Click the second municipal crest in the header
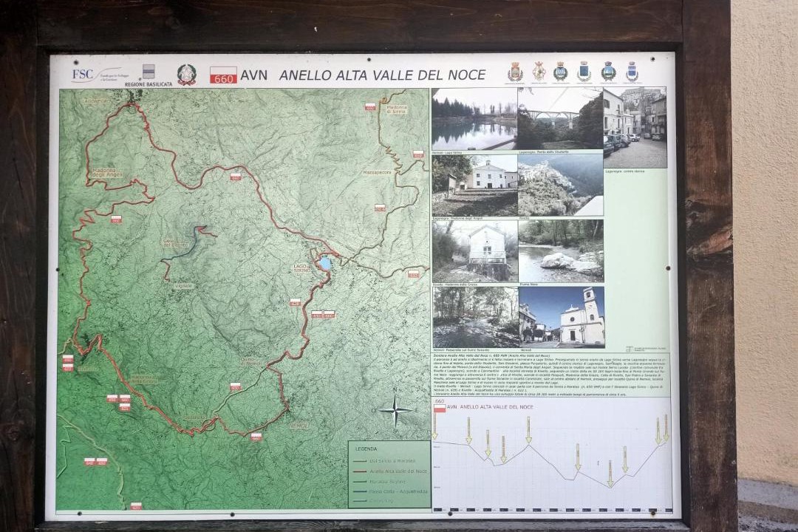 coord(539,71)
